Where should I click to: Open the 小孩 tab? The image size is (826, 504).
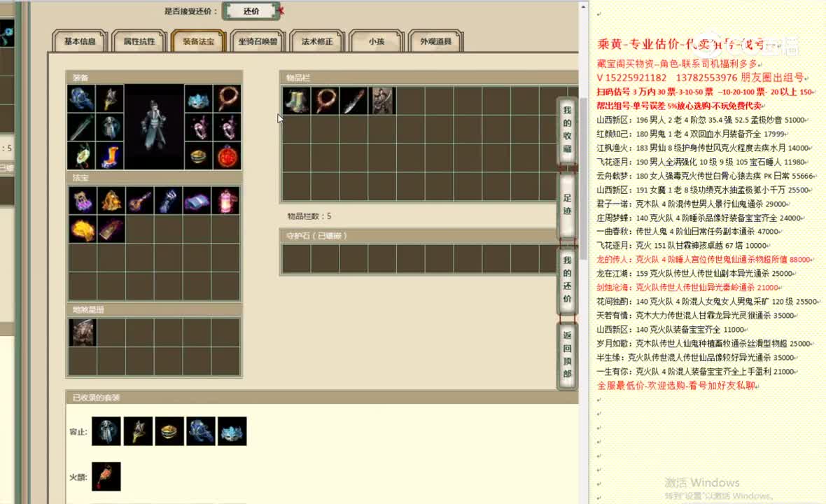pyautogui.click(x=376, y=41)
